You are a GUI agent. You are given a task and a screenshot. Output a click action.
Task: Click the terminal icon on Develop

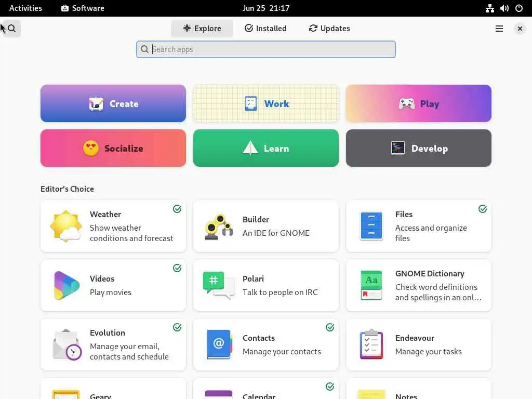[397, 148]
